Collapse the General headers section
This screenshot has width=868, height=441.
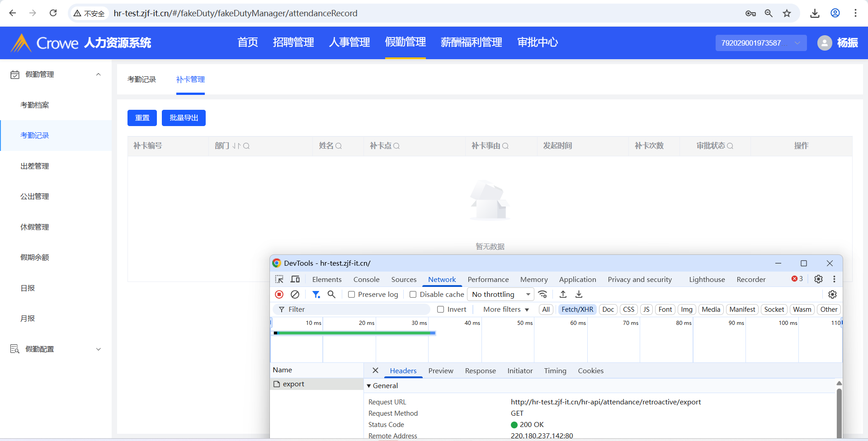point(369,386)
